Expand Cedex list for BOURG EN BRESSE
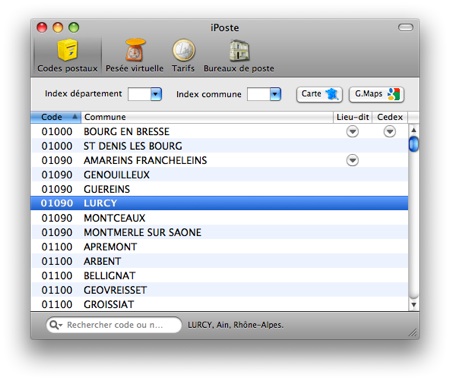Screen dimensions: 450x381 click(x=389, y=131)
